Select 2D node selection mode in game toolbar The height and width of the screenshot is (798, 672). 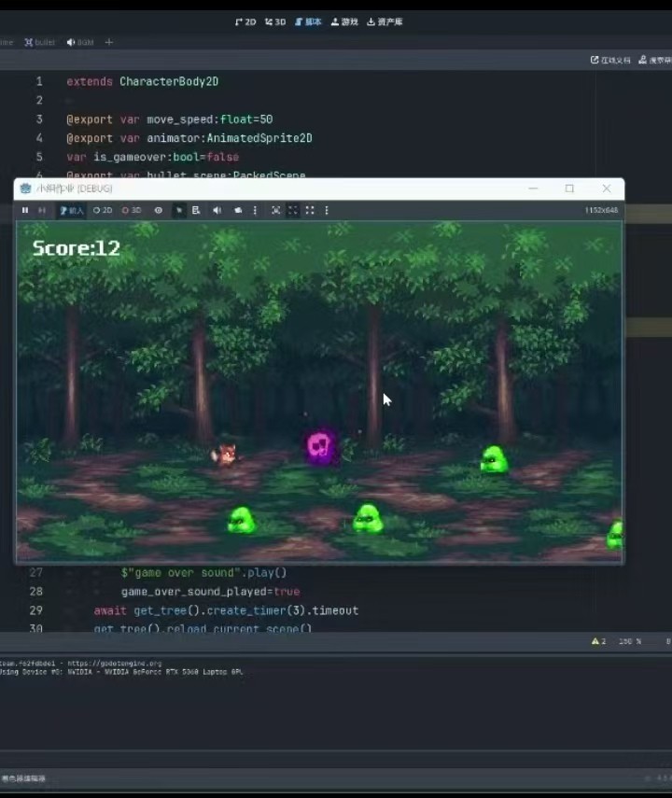(x=103, y=211)
